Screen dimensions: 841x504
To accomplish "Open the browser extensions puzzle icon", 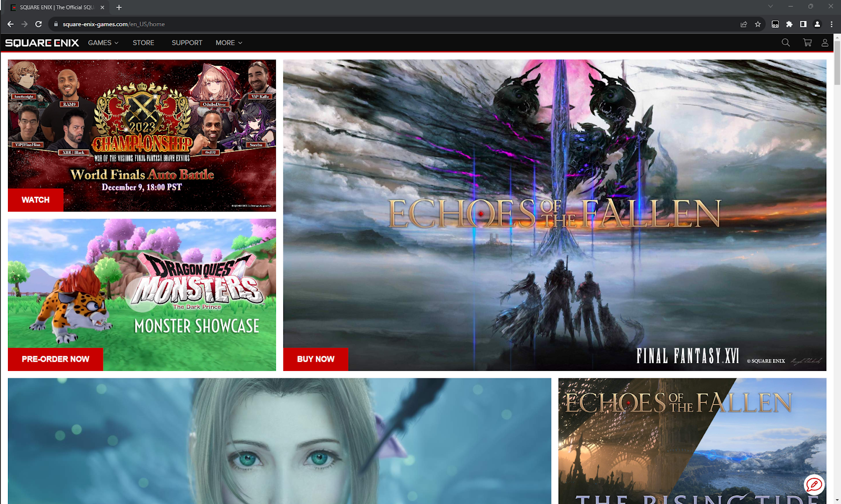I will [x=789, y=24].
